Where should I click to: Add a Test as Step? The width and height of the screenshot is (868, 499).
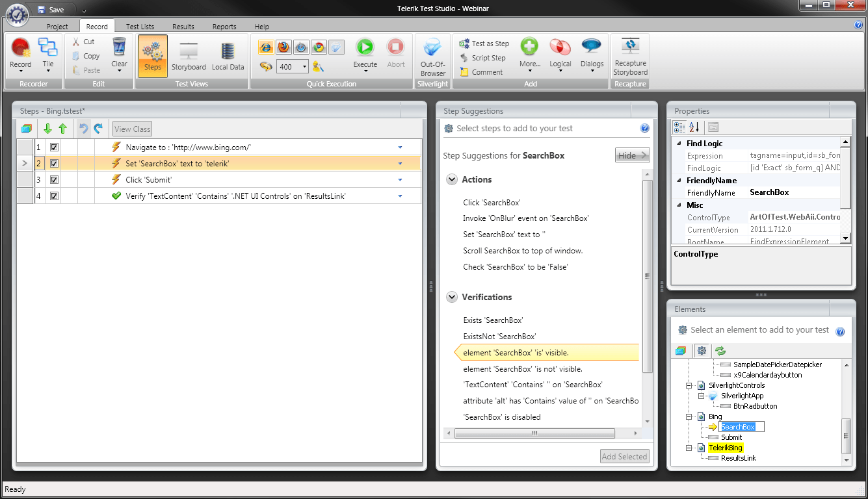click(484, 44)
